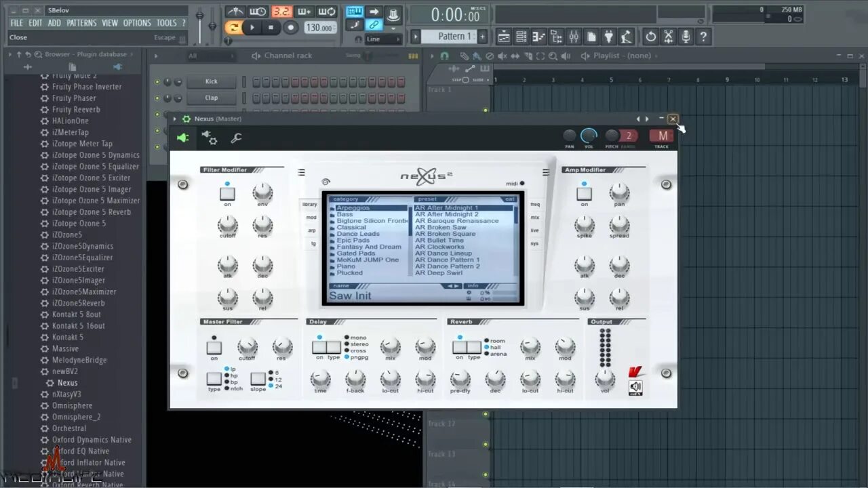Click the record button
The width and height of the screenshot is (868, 488).
(x=291, y=28)
